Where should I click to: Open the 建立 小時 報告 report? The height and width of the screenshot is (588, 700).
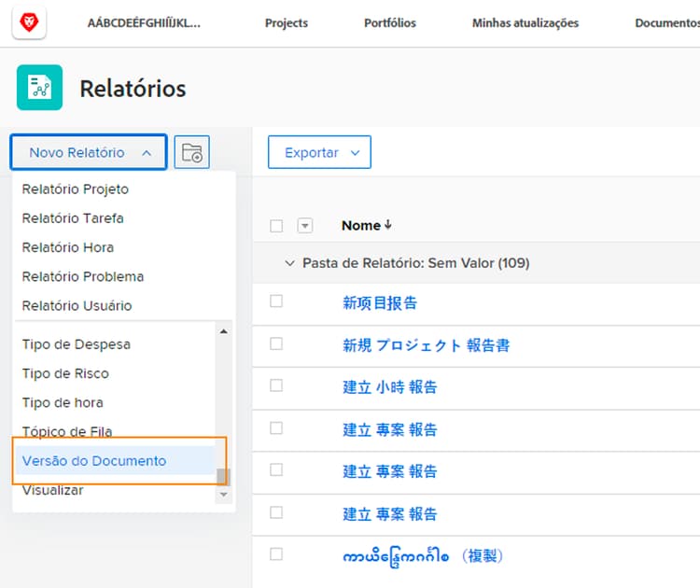[390, 386]
